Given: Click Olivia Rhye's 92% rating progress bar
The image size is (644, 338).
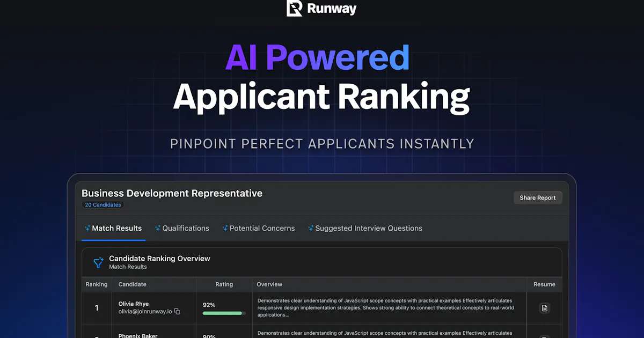Looking at the screenshot, I should [x=224, y=313].
